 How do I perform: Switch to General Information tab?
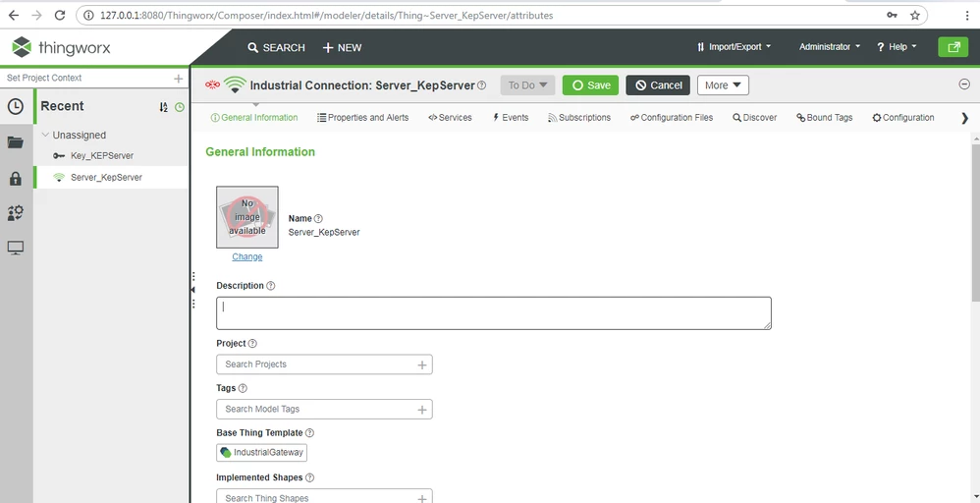(x=254, y=118)
